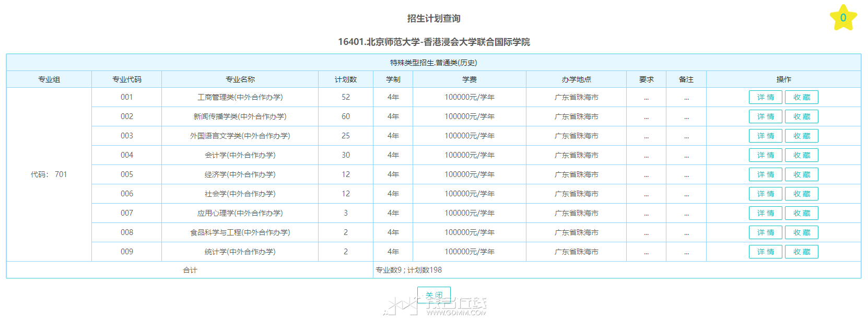Click major code 009 cell
This screenshot has width=868, height=318.
(127, 252)
